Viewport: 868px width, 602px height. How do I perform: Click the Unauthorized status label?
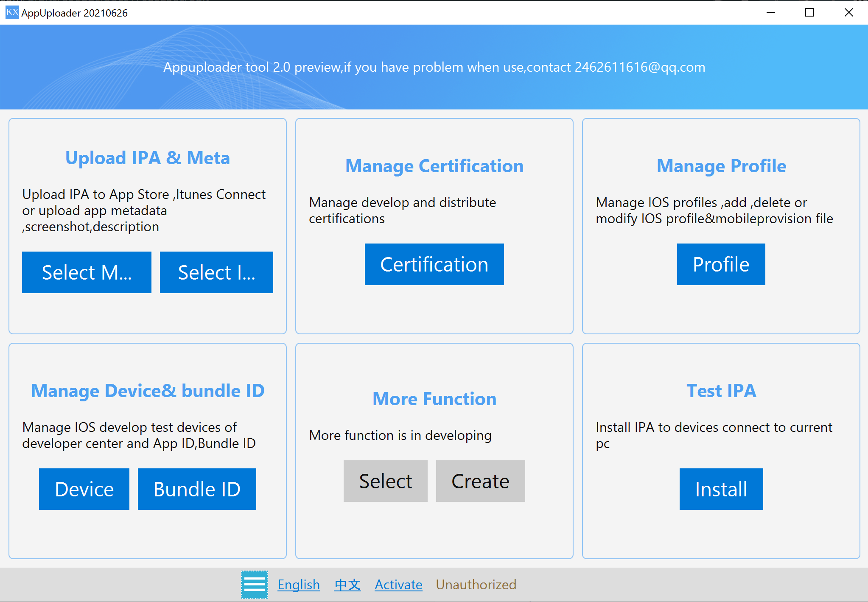click(x=476, y=584)
